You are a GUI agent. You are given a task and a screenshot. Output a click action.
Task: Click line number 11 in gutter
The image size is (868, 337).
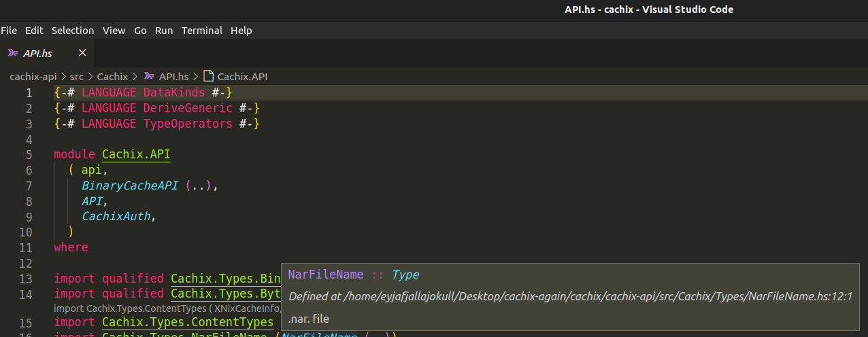[26, 247]
